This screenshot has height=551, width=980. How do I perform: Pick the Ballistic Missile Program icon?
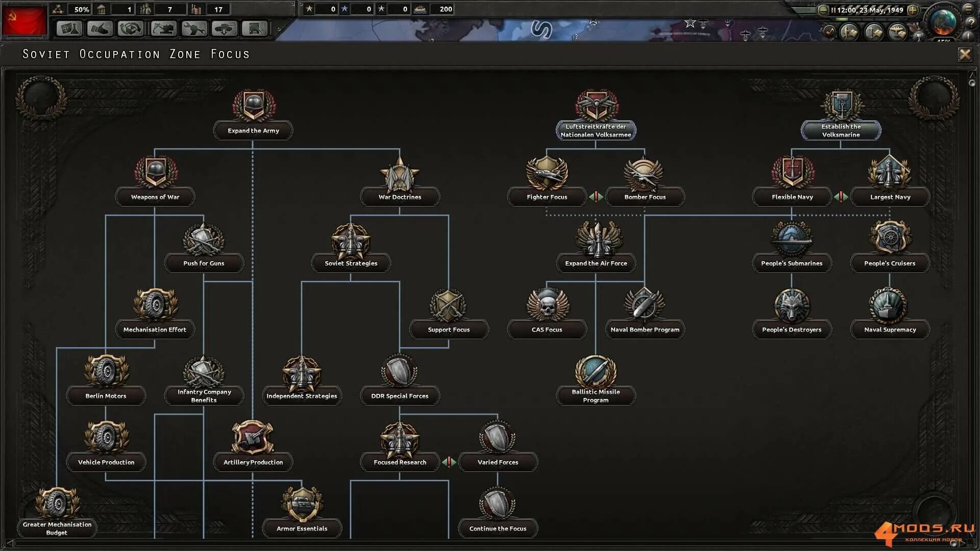(596, 371)
